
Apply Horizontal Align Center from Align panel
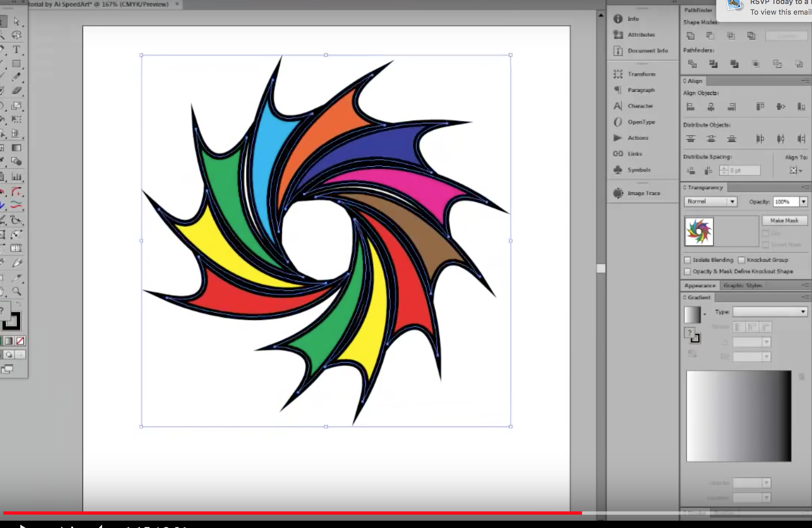pyautogui.click(x=711, y=107)
